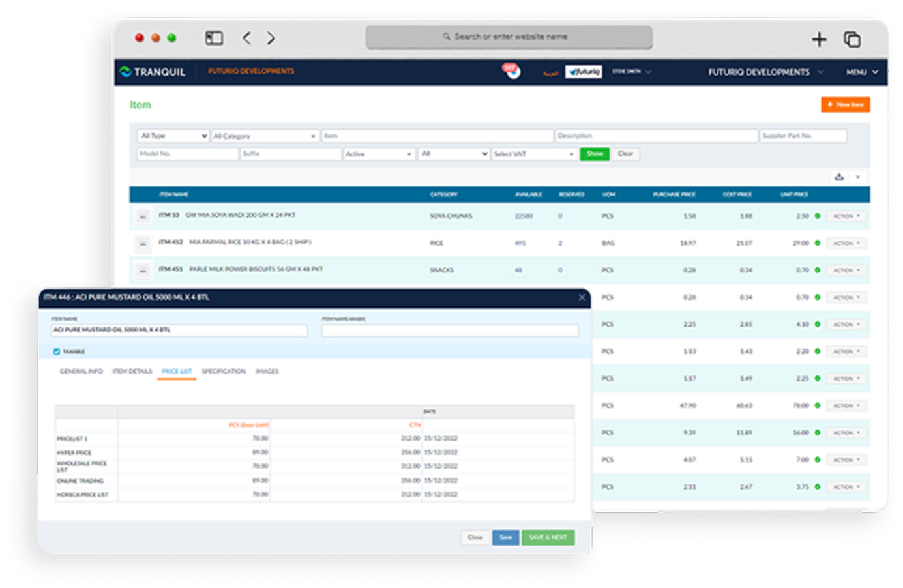Click green status dot on ITM 53 row
The image size is (903, 588).
[817, 216]
